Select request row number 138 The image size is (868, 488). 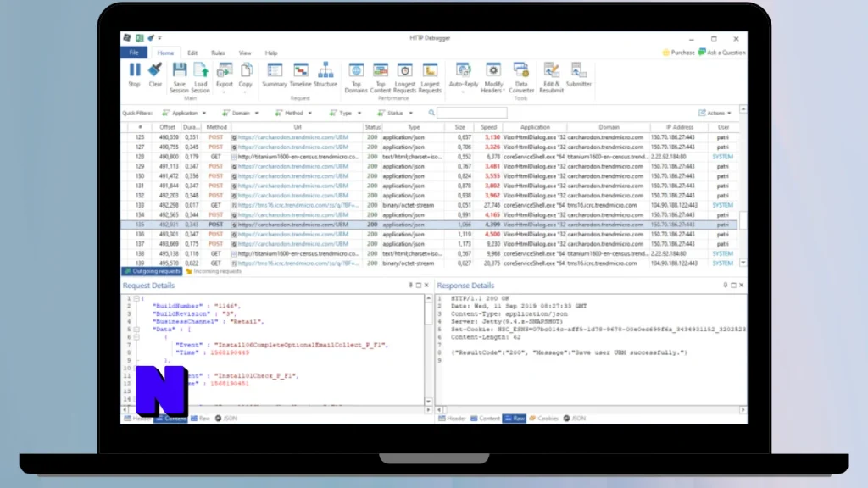[x=429, y=253]
